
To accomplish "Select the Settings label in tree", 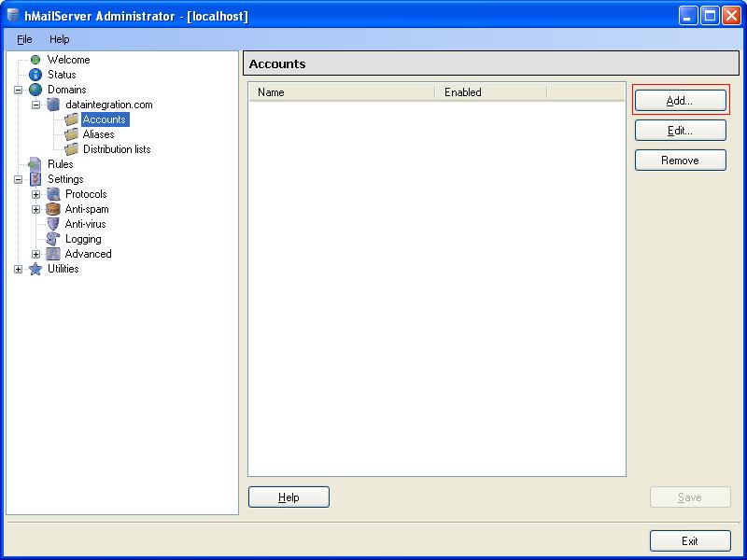I will coord(65,179).
